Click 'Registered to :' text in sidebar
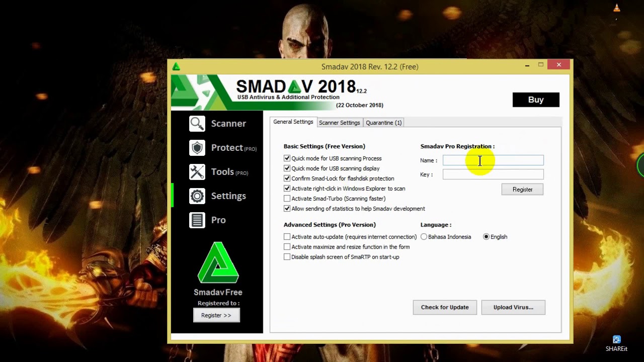 218,303
